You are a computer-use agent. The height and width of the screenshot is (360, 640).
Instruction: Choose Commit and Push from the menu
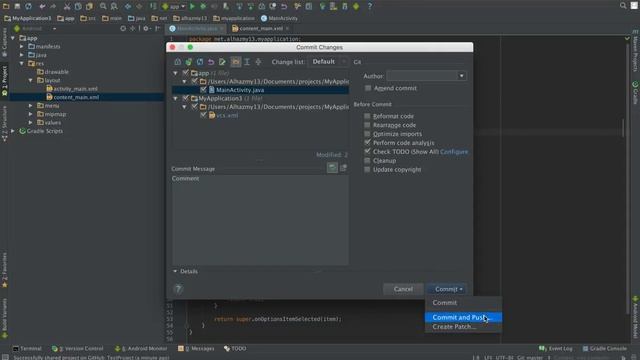pyautogui.click(x=463, y=318)
